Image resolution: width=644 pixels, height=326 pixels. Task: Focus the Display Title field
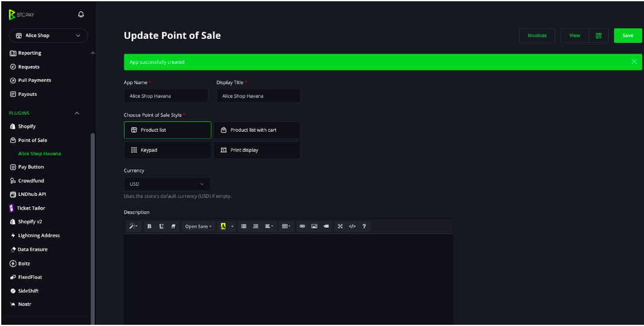258,96
